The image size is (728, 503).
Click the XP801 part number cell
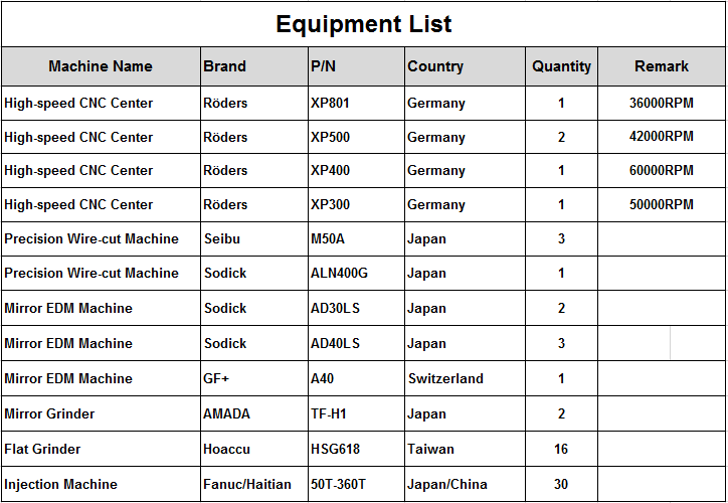coord(330,103)
